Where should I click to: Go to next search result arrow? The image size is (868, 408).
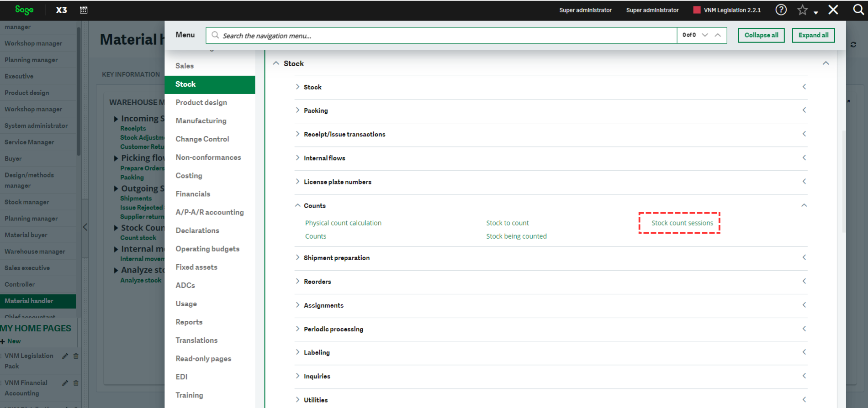705,35
